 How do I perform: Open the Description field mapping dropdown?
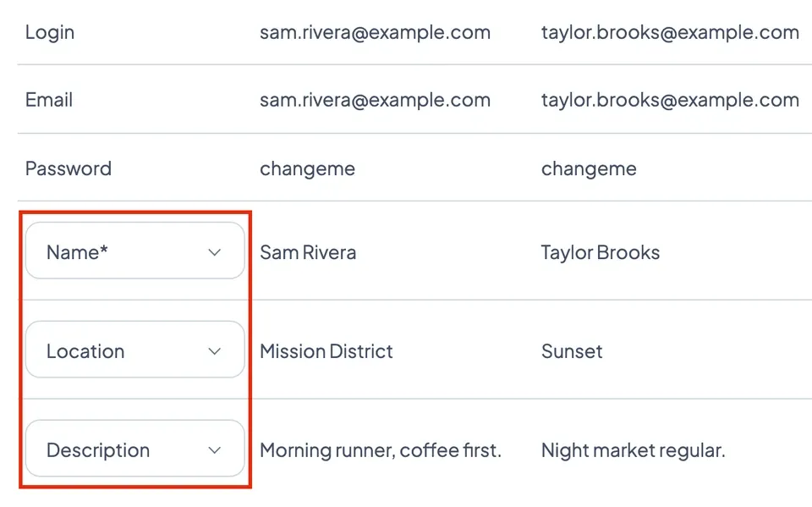pyautogui.click(x=134, y=449)
